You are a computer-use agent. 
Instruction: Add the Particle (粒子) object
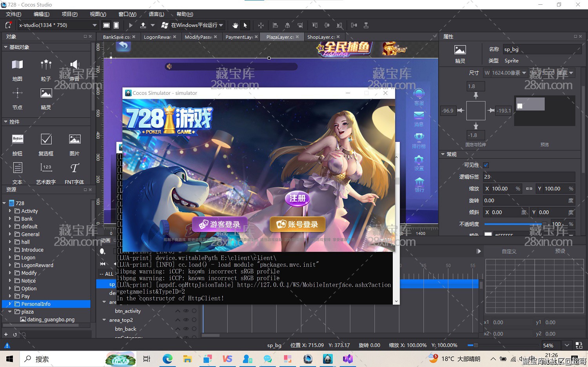pos(46,70)
